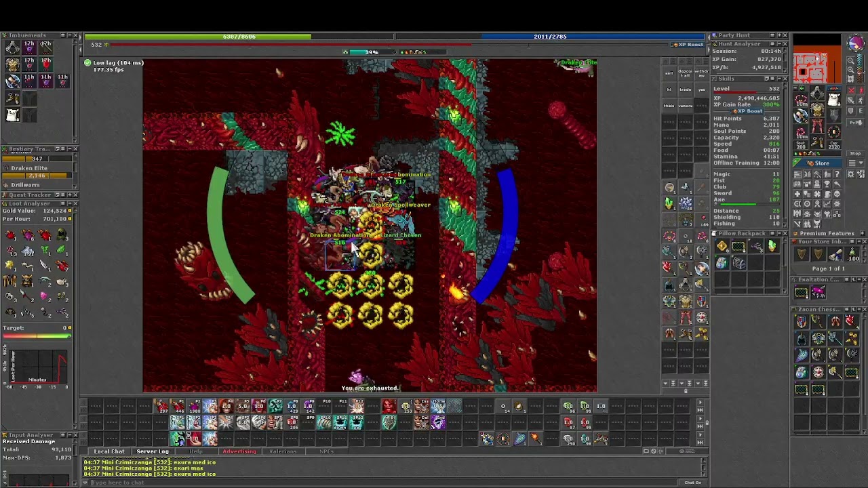
Task: Click the pink heart gem in Loot Analyser
Action: tap(45, 296)
